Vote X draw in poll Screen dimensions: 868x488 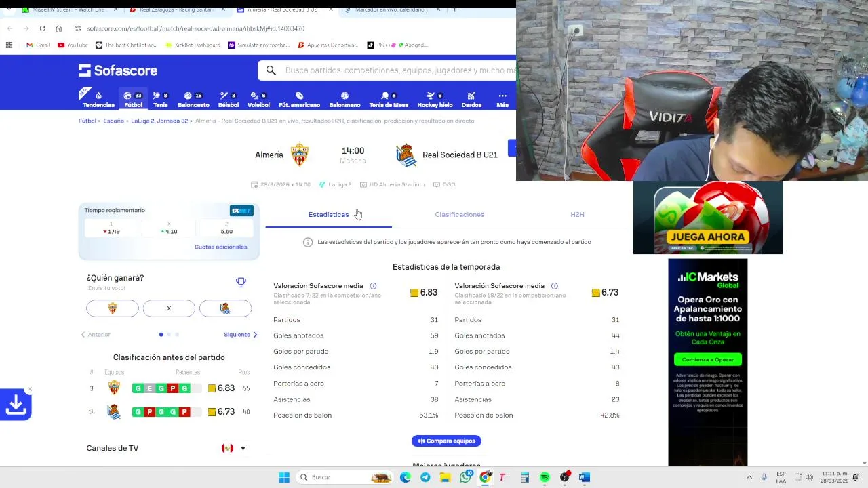pos(169,308)
